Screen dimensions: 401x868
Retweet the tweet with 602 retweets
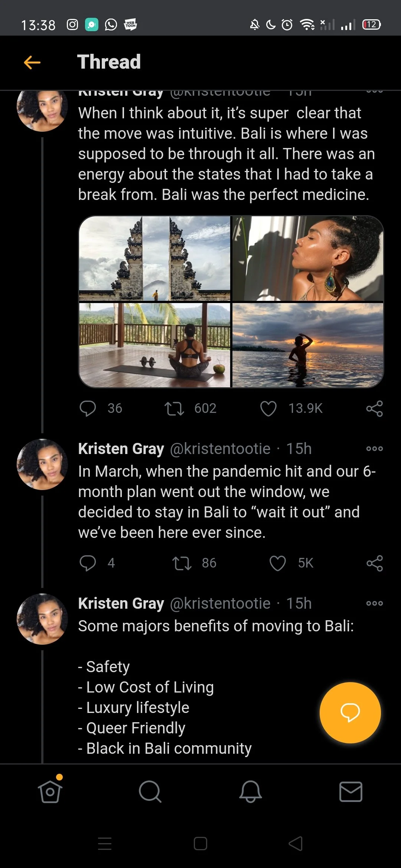174,408
